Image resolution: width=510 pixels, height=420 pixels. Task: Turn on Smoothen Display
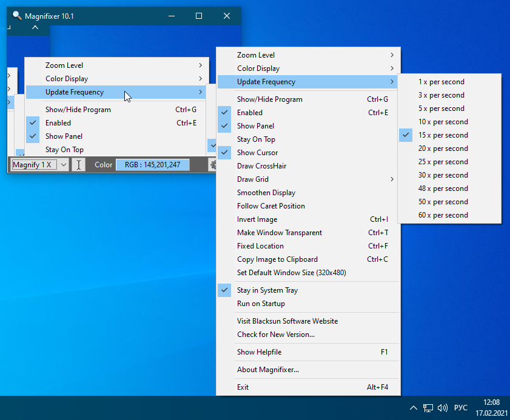[x=308, y=193]
